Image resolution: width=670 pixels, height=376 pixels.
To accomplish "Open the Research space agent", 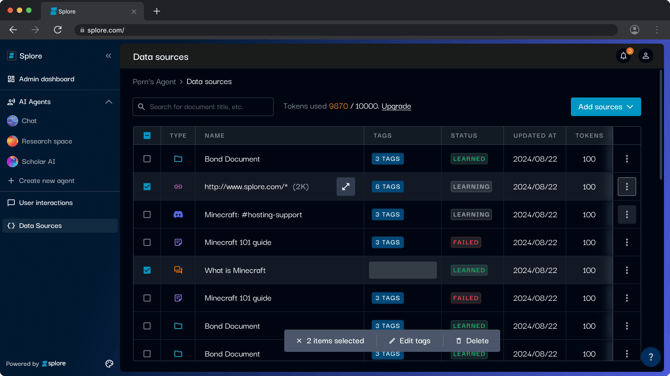I will pos(47,141).
